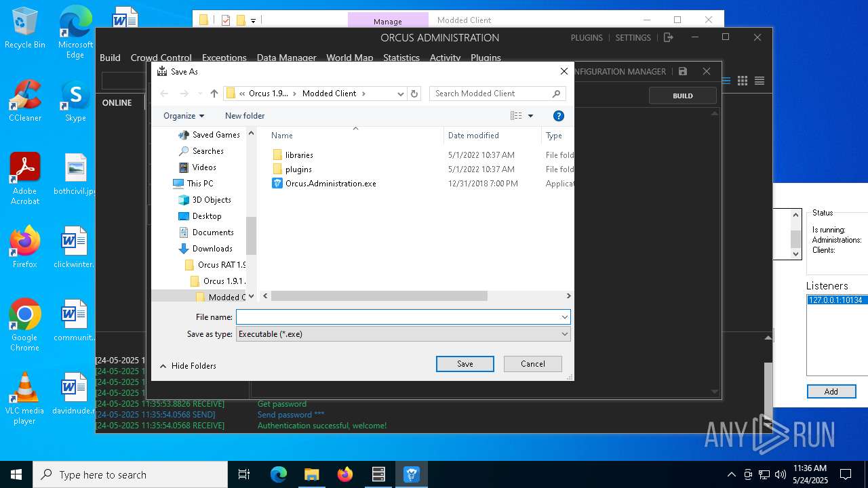
Task: Open VLC media player desktop icon
Action: point(24,399)
